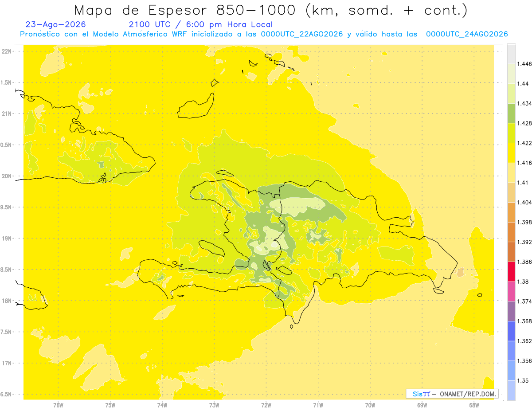Click the legend value '1.392'
Viewport: 532px width, 411px height.
(525, 242)
